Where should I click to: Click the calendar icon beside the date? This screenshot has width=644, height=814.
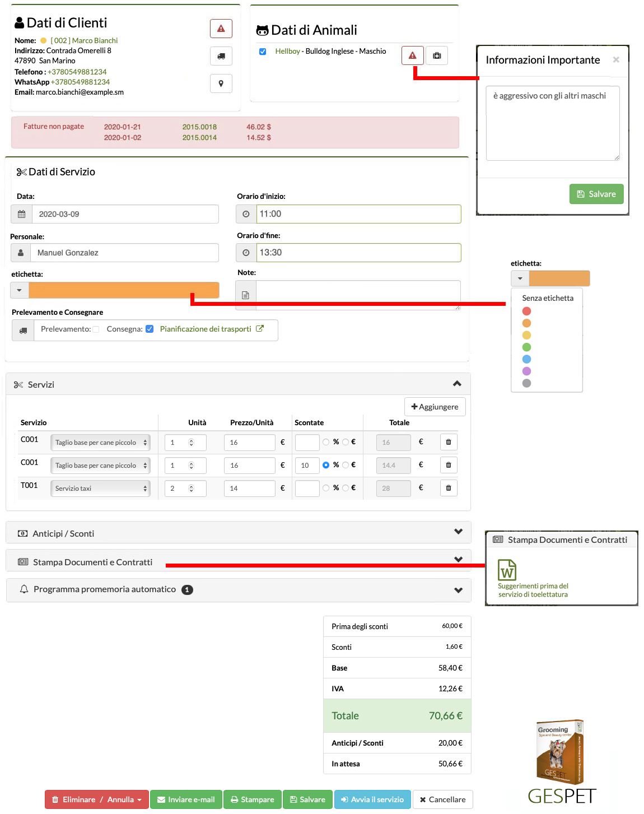[x=22, y=214]
